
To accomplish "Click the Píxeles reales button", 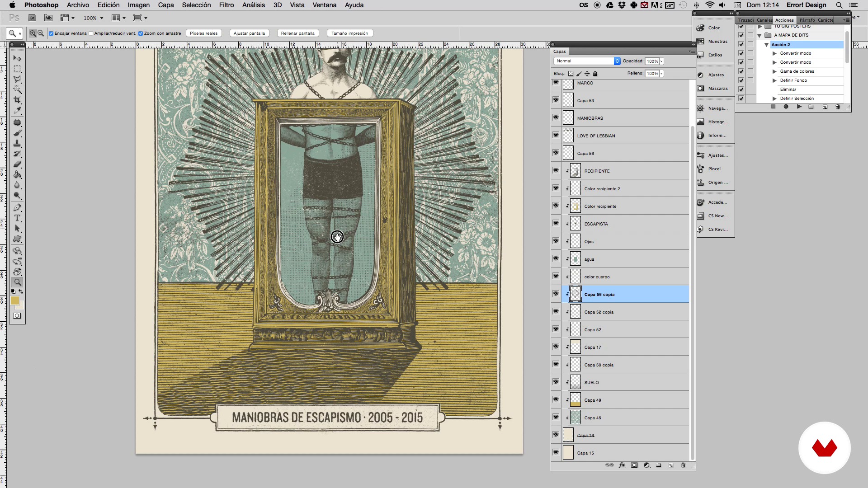I will tap(203, 33).
